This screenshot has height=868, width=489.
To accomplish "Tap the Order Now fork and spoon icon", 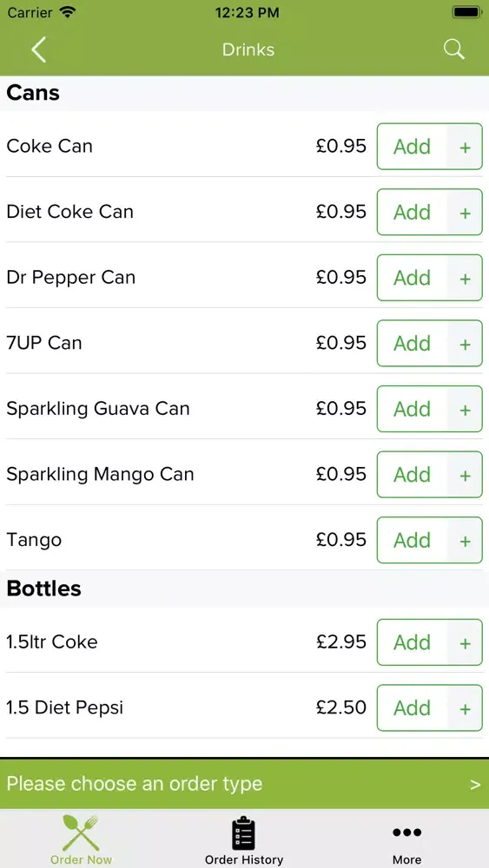I will pos(80,832).
